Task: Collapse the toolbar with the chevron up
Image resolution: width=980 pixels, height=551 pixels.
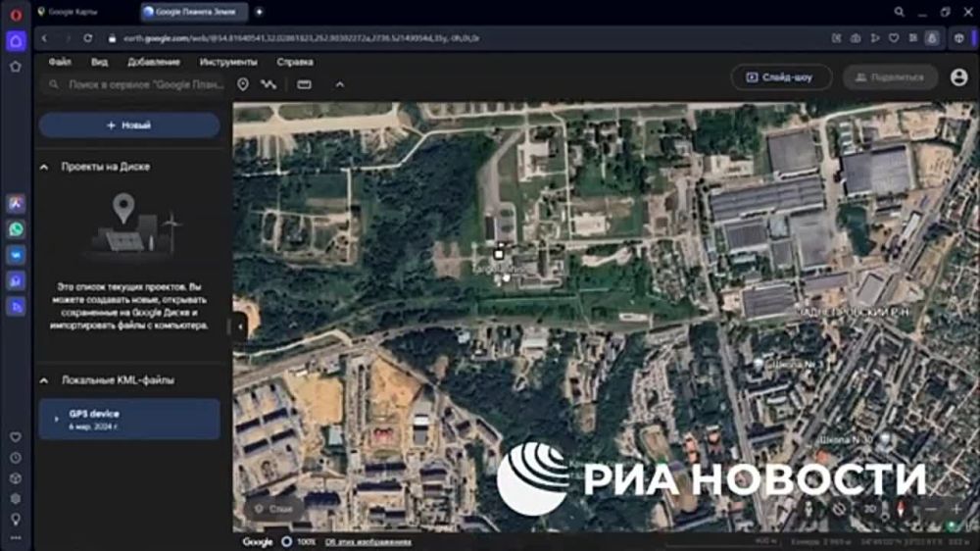Action: click(340, 84)
